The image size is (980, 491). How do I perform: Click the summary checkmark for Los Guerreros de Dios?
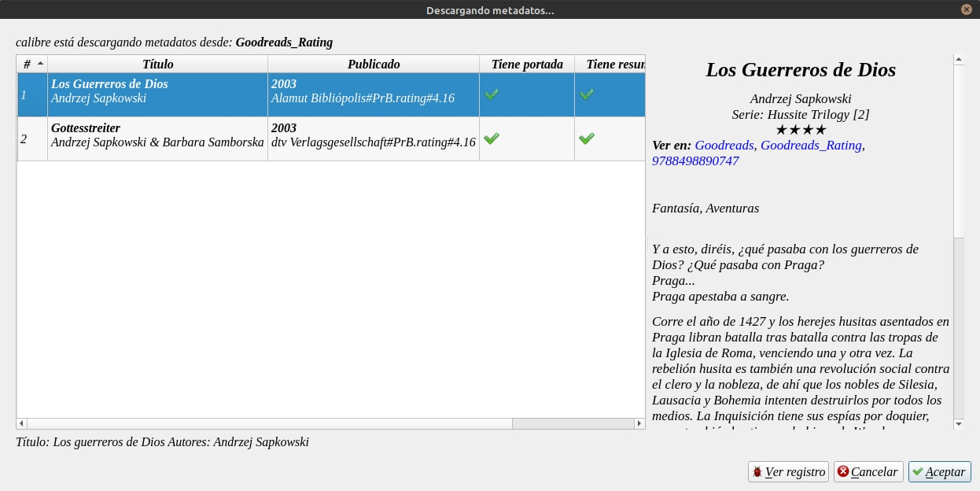coord(586,94)
